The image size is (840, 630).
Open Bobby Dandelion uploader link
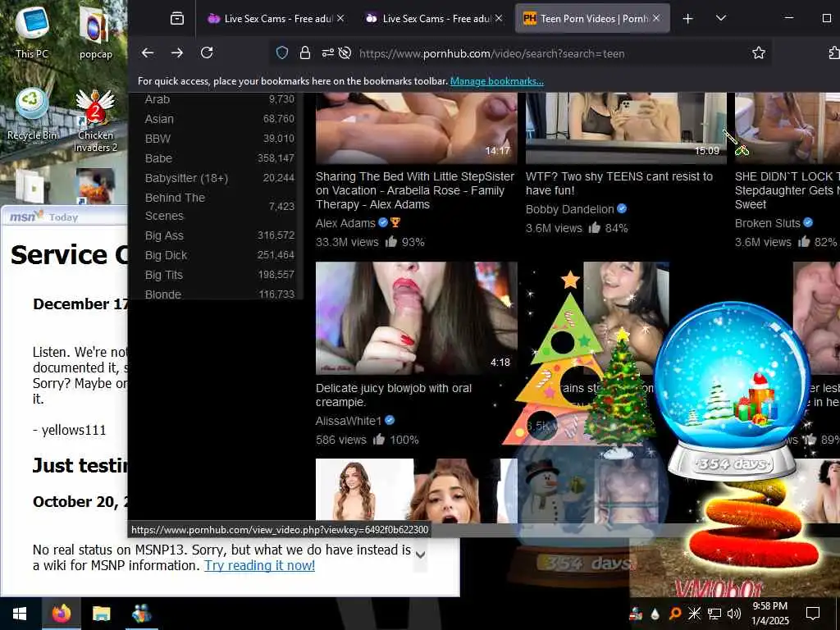[x=569, y=209]
